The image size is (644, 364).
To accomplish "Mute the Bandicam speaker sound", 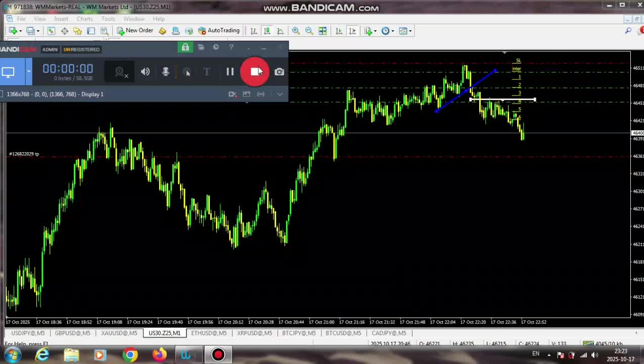I will point(145,72).
